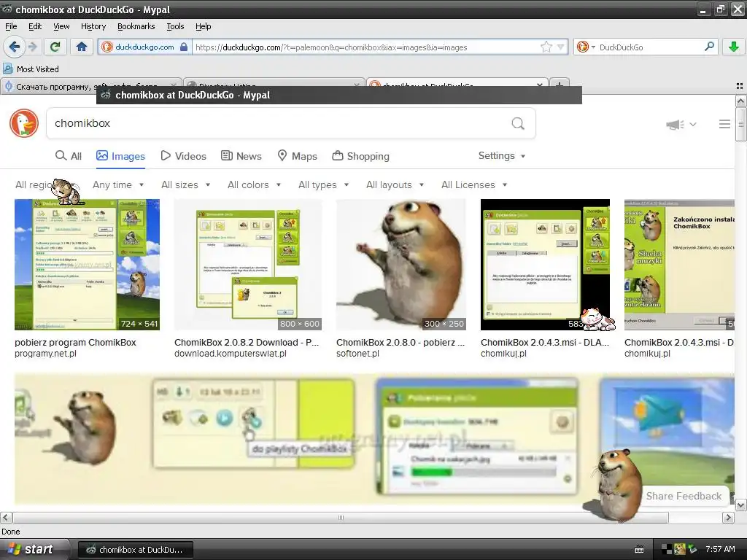
Task: Open the DuckDuckGo hamburger menu
Action: coord(724,124)
